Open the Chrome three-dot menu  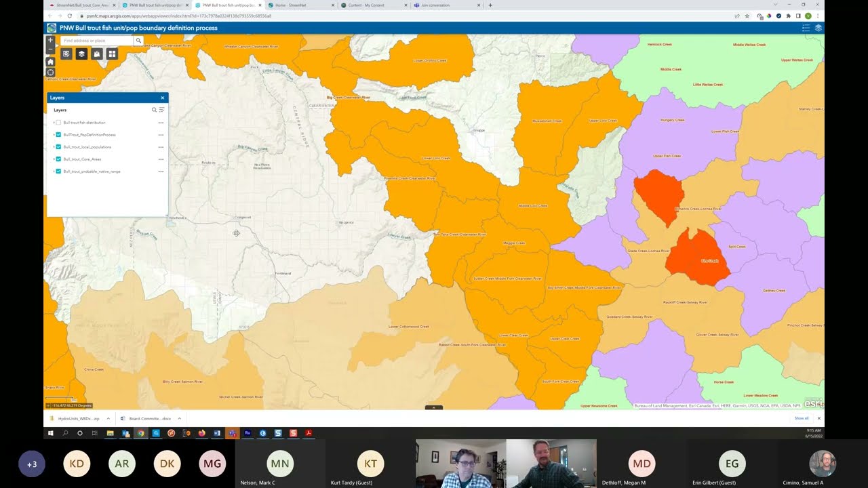(x=818, y=16)
